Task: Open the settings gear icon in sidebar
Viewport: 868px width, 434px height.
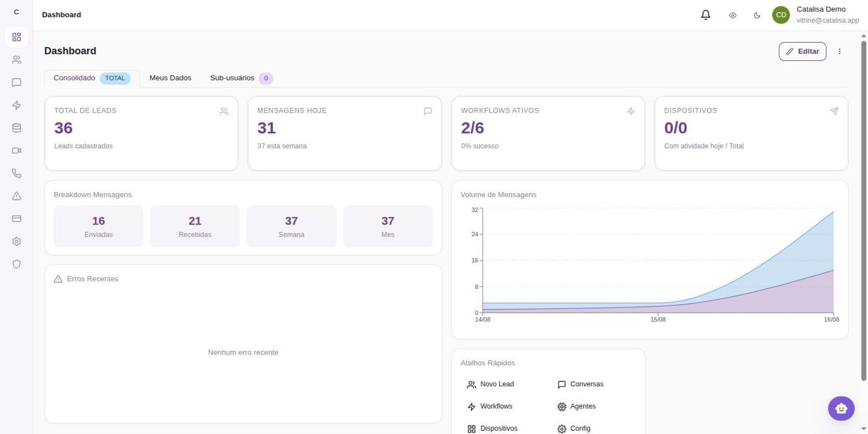Action: 17,241
